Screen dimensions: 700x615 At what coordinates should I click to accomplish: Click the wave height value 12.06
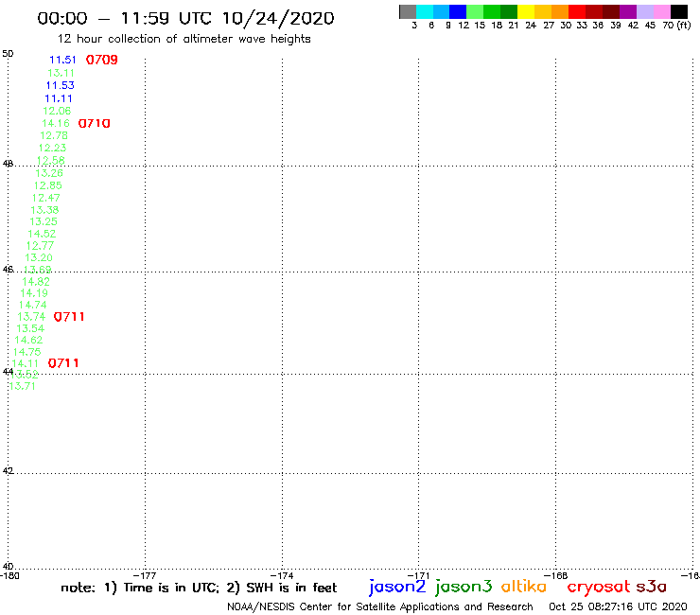(57, 111)
